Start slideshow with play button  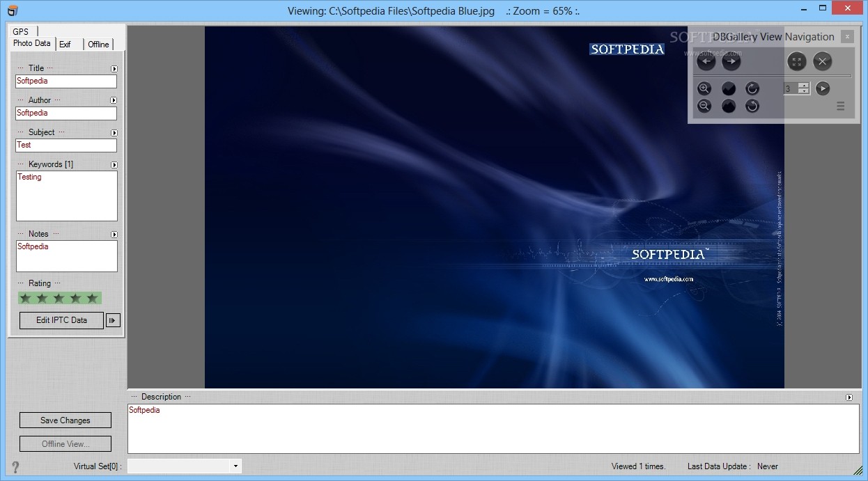[x=823, y=88]
